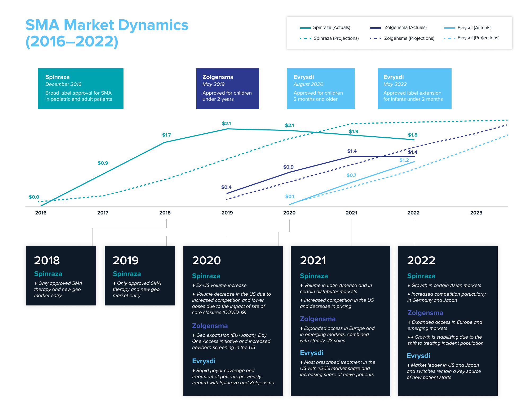Click the 'Geo expansion (EU+Japan)' bullet
Image resolution: width=530 pixels, height=420 pixels.
(231, 341)
